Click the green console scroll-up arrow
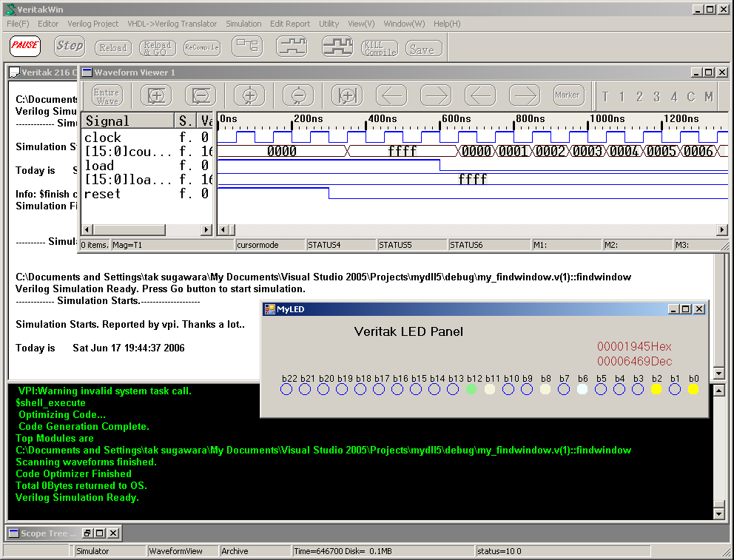The image size is (734, 560). tap(719, 390)
